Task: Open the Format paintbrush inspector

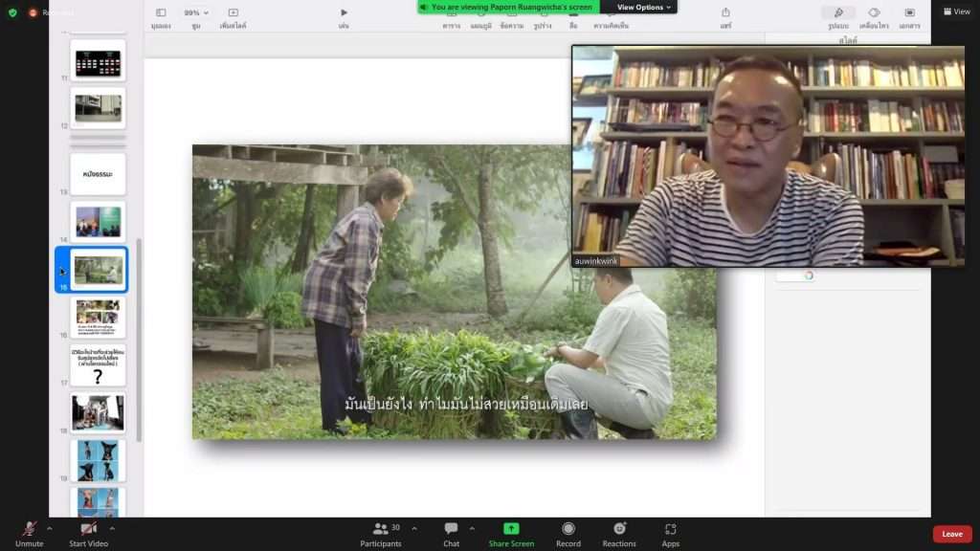Action: [x=838, y=12]
